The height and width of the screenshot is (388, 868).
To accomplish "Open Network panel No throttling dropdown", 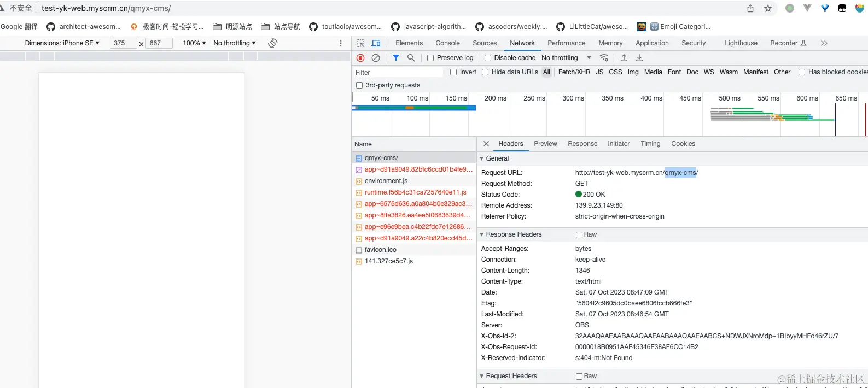I will click(x=566, y=58).
